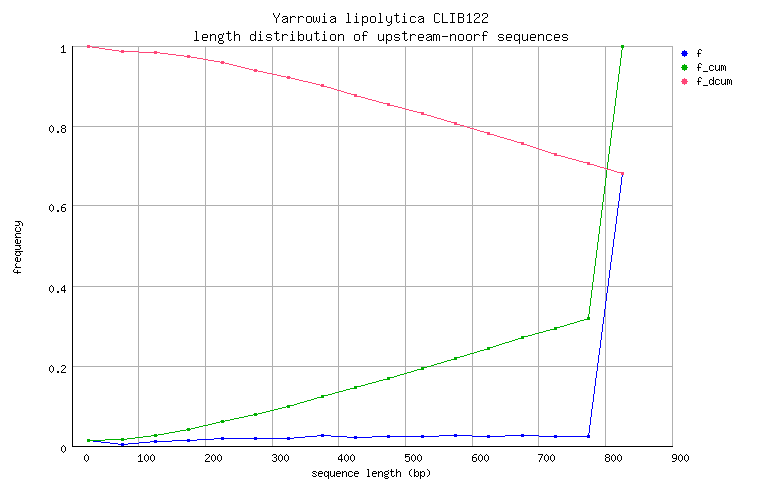Screen dimensions: 762x498
Task: Click the green f_cum legend marker
Action: click(683, 67)
